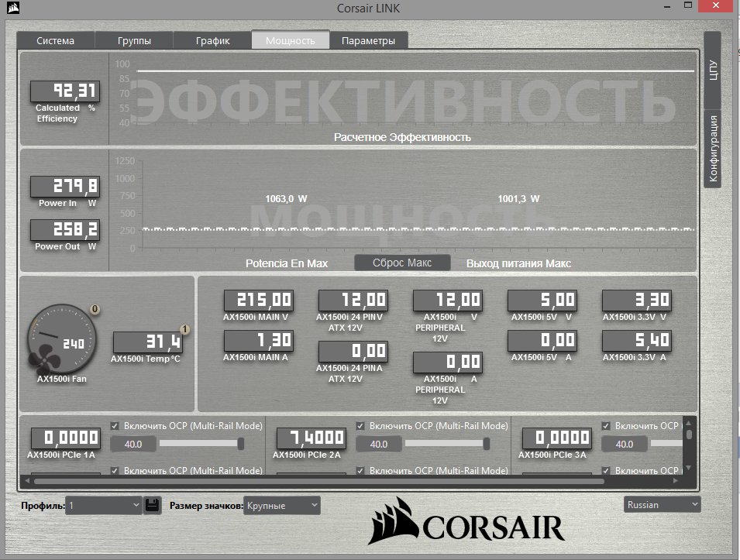Viewport: 740px width, 560px height.
Task: Click the 24 PIN V ATX 12V readout
Action: 353,300
